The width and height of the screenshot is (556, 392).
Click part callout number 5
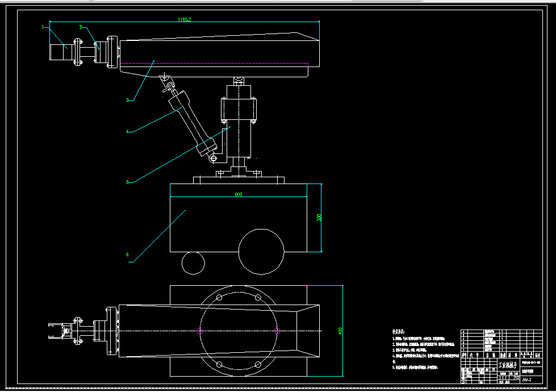127,182
